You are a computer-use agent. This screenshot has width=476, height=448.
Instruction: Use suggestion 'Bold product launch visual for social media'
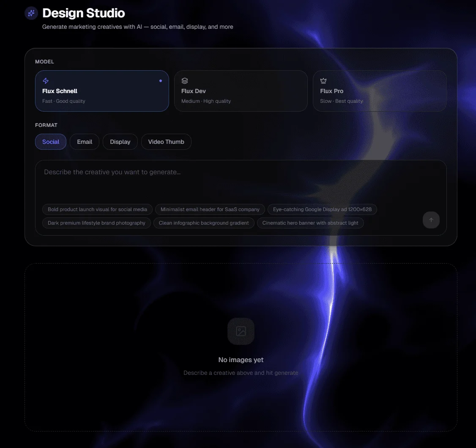[x=98, y=209]
